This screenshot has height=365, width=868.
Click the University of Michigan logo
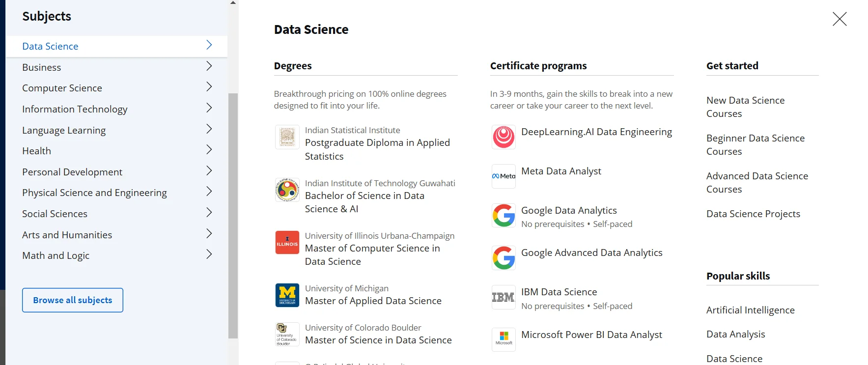pos(287,295)
